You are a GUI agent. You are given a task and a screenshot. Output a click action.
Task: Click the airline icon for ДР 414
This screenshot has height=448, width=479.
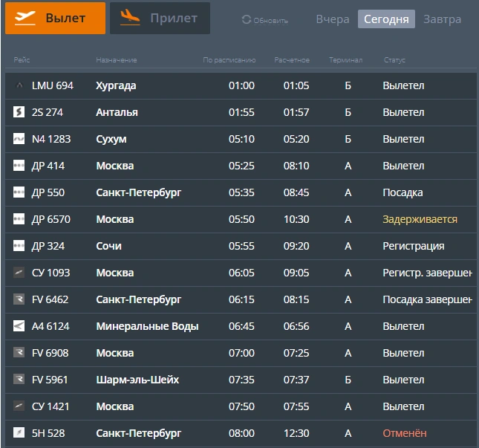pyautogui.click(x=19, y=166)
